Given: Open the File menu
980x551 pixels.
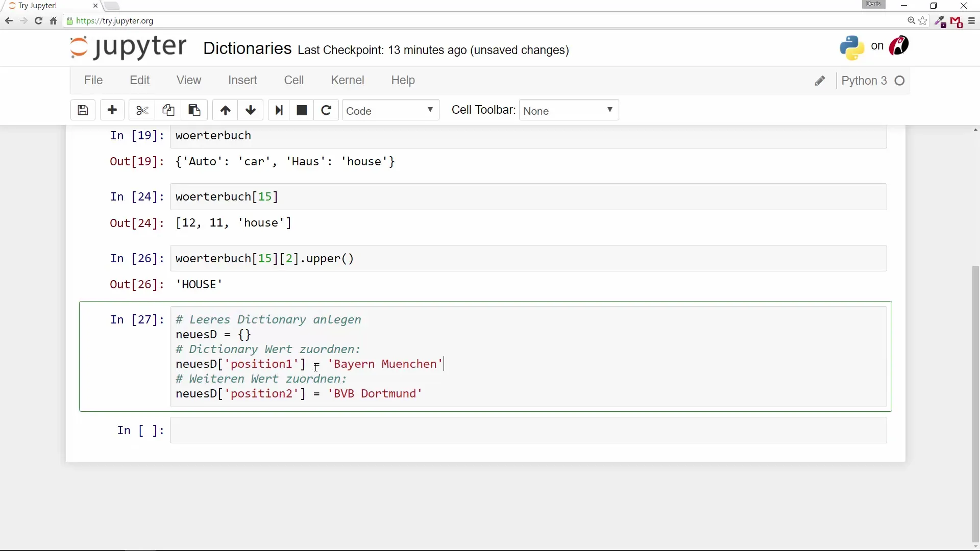Looking at the screenshot, I should click(x=93, y=80).
